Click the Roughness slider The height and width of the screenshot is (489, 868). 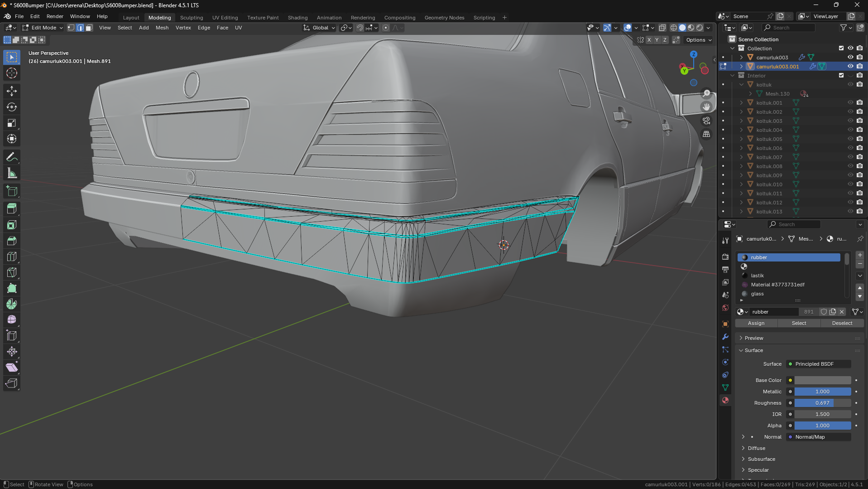(x=822, y=403)
